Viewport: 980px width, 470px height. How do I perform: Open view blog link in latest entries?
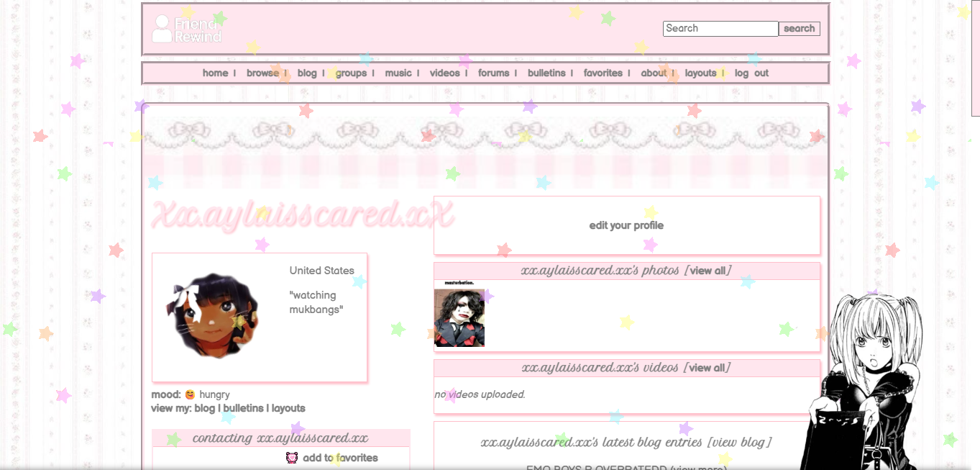[740, 442]
